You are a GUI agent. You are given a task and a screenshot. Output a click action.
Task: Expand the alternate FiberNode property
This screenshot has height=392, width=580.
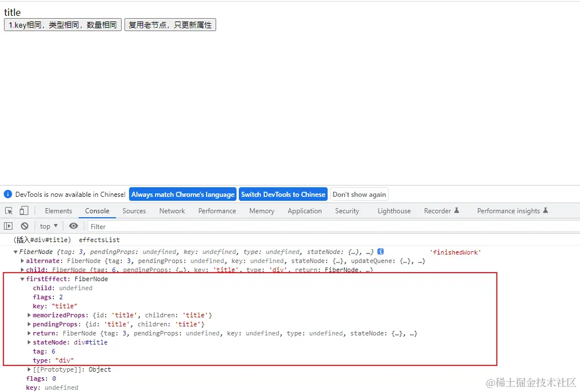(x=22, y=261)
